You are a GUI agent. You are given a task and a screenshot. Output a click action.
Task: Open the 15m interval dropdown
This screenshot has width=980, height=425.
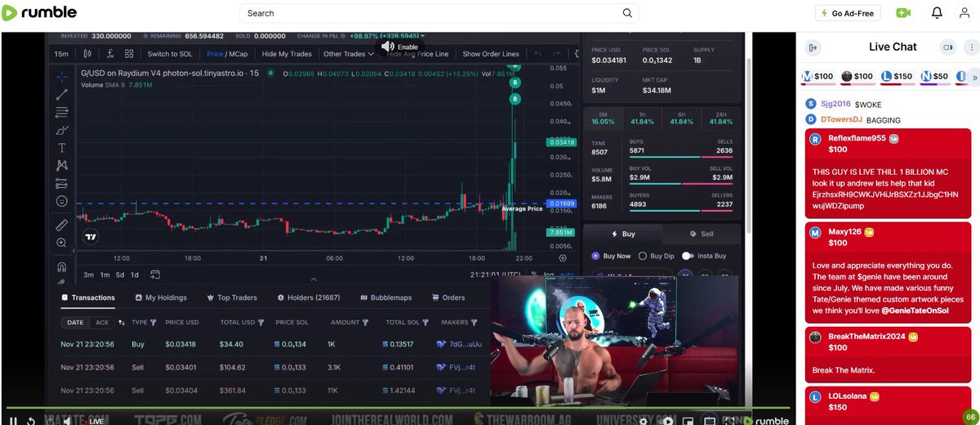pyautogui.click(x=61, y=54)
